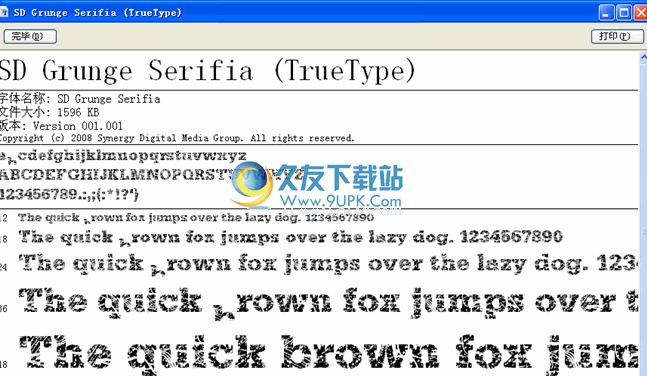Viewport: 647px width, 376px height.
Task: Click the 字体名称 font name line
Action: click(80, 99)
